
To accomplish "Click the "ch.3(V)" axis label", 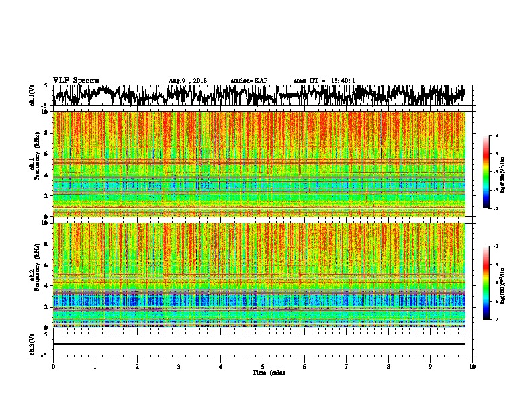I will tap(32, 345).
